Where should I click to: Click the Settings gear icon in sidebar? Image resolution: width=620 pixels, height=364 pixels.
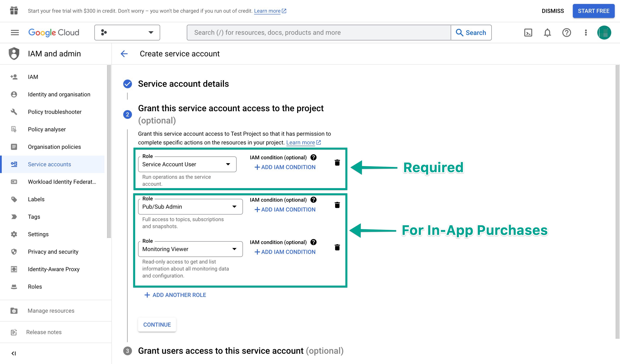14,234
